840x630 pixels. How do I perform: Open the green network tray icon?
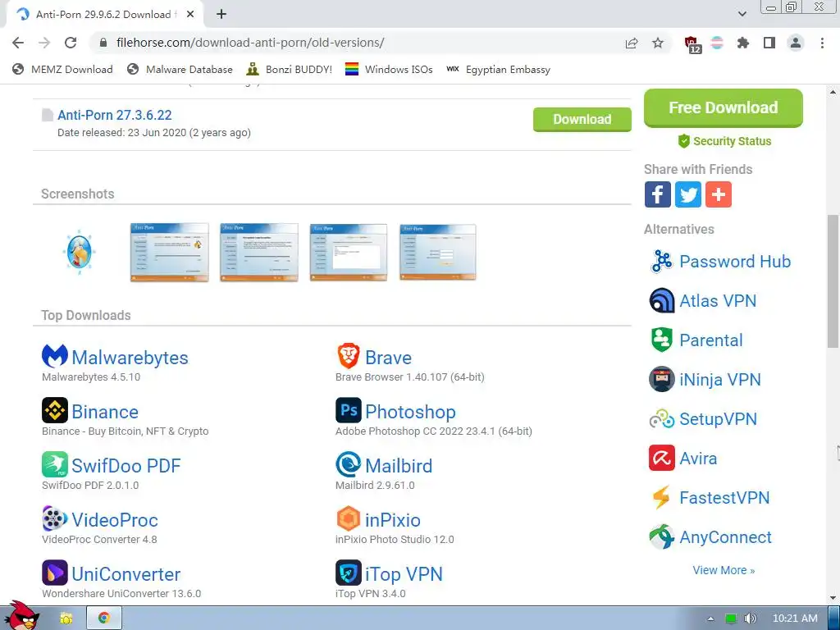coord(731,619)
